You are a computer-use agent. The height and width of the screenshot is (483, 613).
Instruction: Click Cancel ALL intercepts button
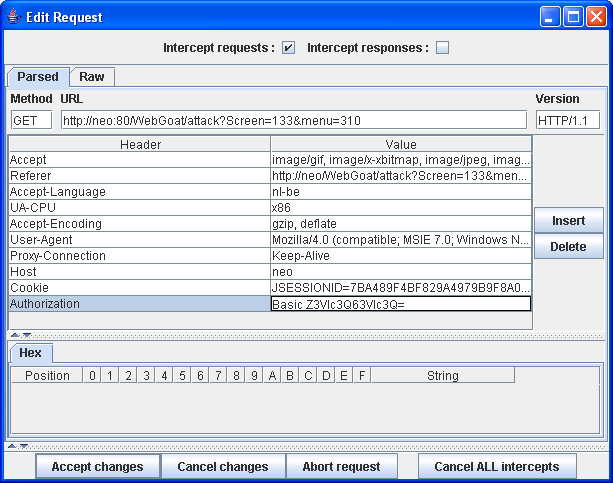point(497,466)
